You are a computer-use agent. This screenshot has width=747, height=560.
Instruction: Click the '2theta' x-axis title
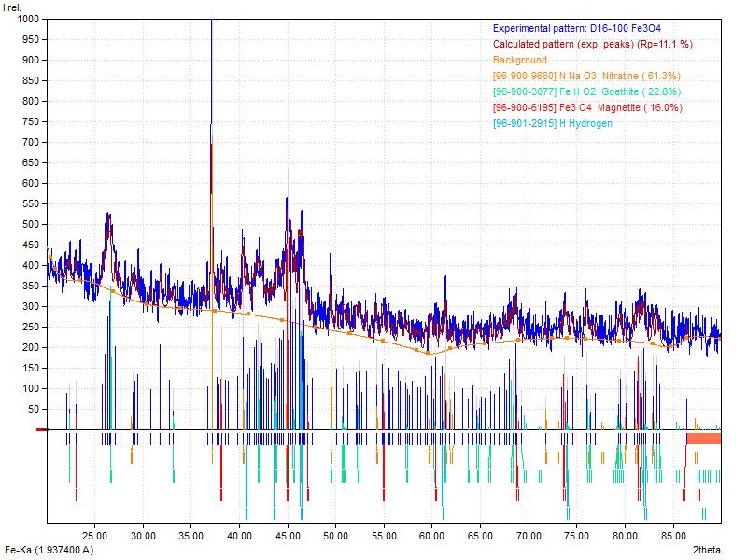coord(706,550)
